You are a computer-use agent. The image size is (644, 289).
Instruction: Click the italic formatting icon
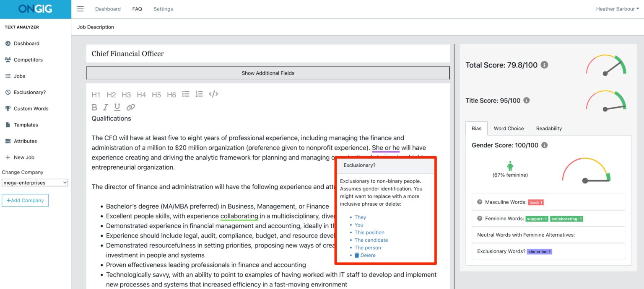tap(105, 107)
